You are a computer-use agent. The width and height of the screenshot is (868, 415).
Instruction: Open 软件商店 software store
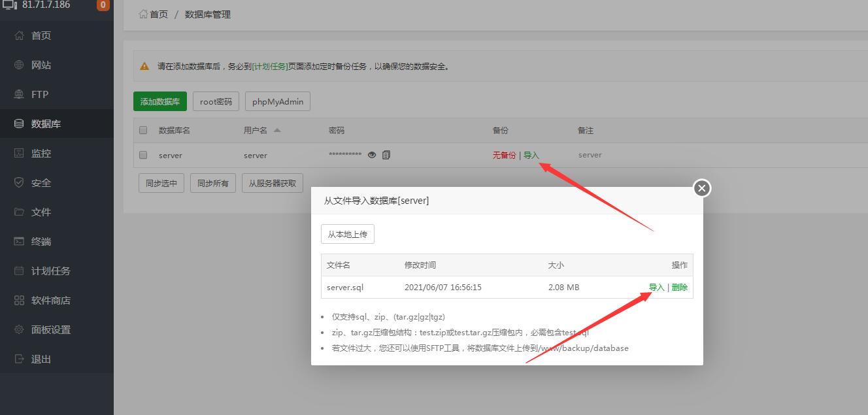[x=51, y=301]
